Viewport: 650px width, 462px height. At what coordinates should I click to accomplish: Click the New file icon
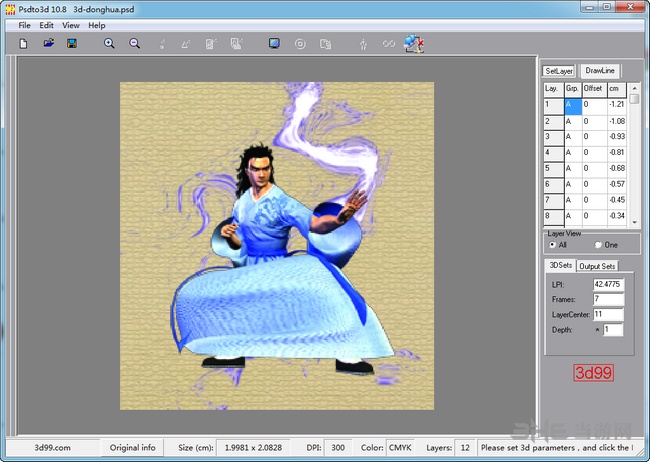coord(23,43)
